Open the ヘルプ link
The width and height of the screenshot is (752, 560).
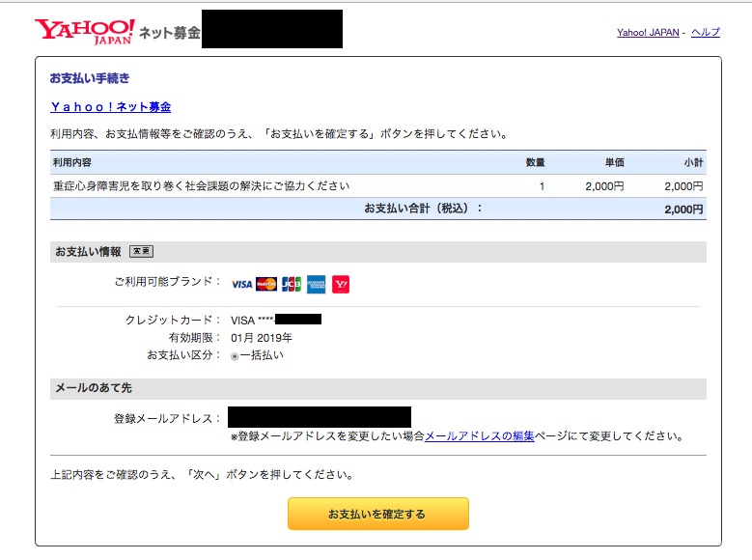(706, 32)
